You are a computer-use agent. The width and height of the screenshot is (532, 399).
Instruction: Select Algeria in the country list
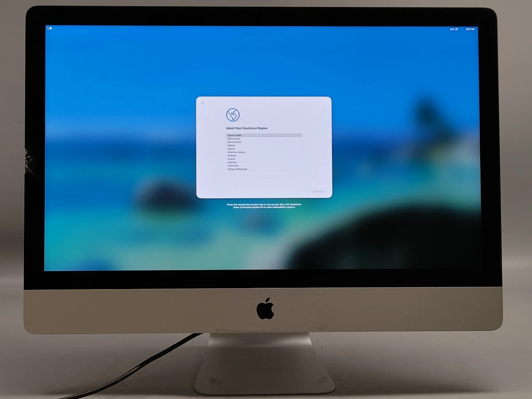pyautogui.click(x=264, y=149)
